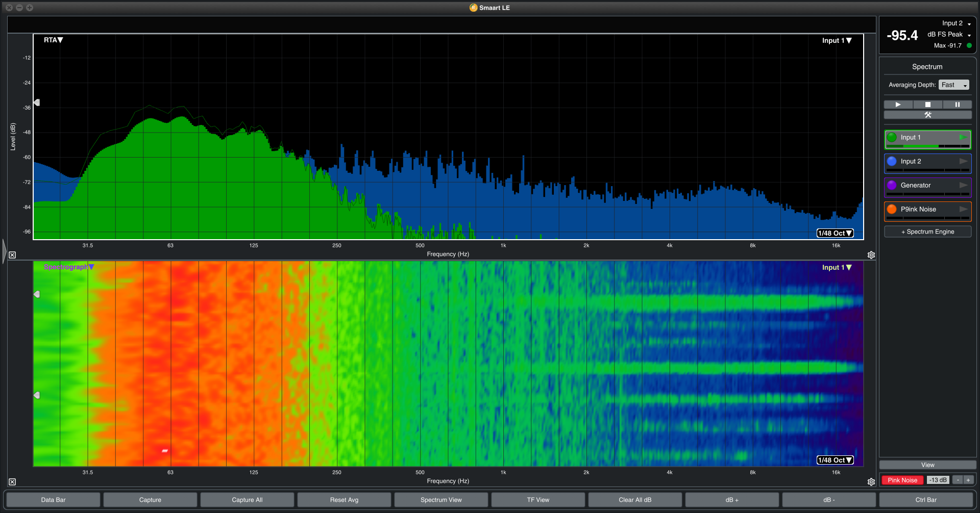Click Clear All dB button

pos(635,500)
